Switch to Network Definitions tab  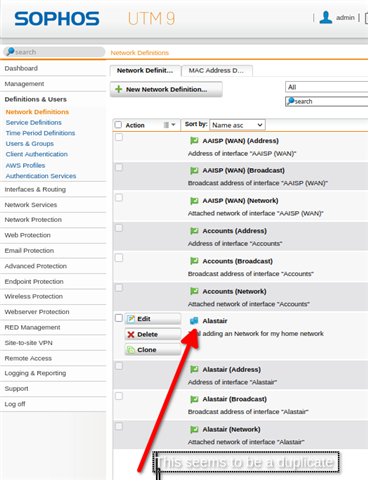coord(145,70)
